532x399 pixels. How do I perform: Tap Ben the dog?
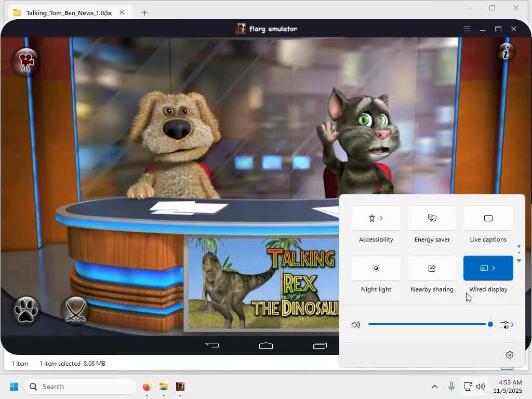click(x=175, y=144)
